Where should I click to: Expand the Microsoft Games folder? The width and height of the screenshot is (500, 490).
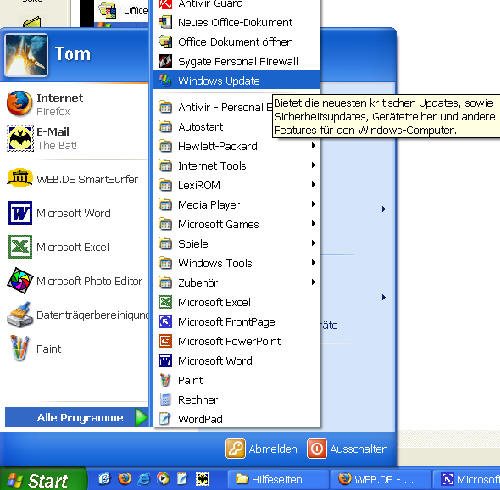[237, 224]
